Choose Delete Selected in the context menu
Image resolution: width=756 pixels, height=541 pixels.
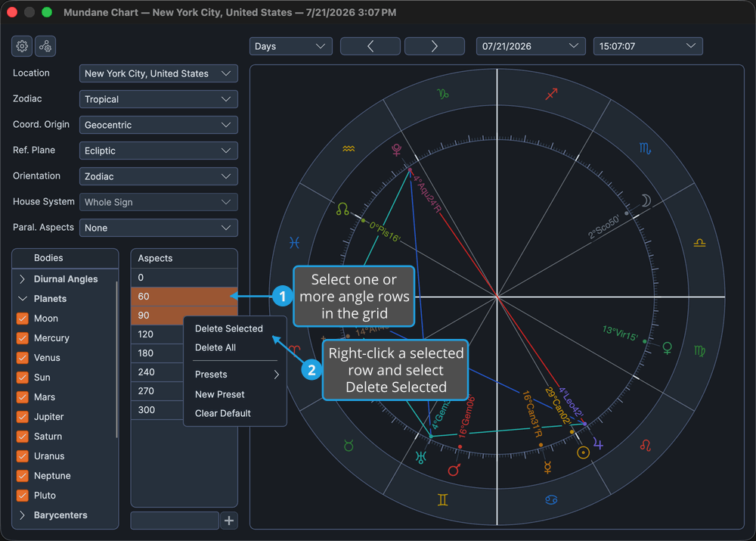pyautogui.click(x=229, y=328)
